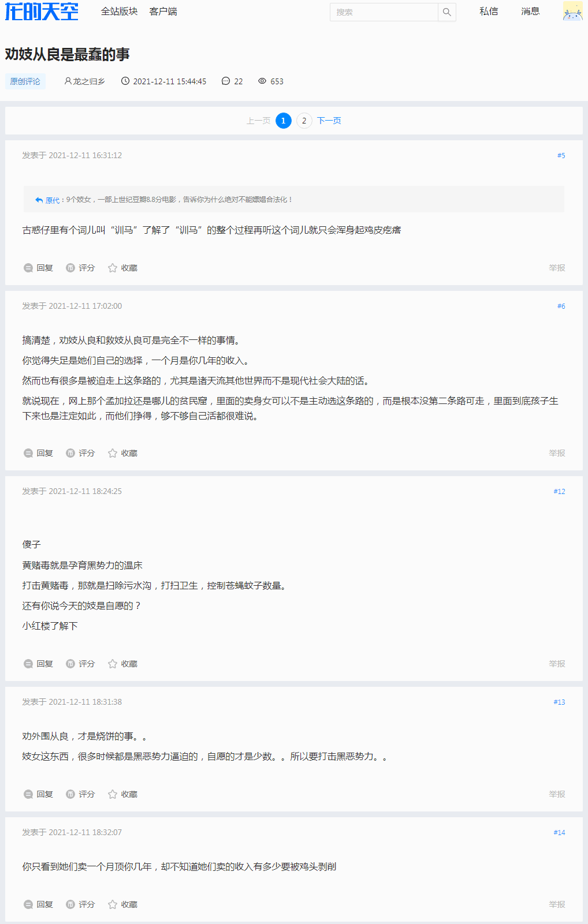Screen dimensions: 588x924
Task: Open the #12 post permalink
Action: click(x=560, y=491)
